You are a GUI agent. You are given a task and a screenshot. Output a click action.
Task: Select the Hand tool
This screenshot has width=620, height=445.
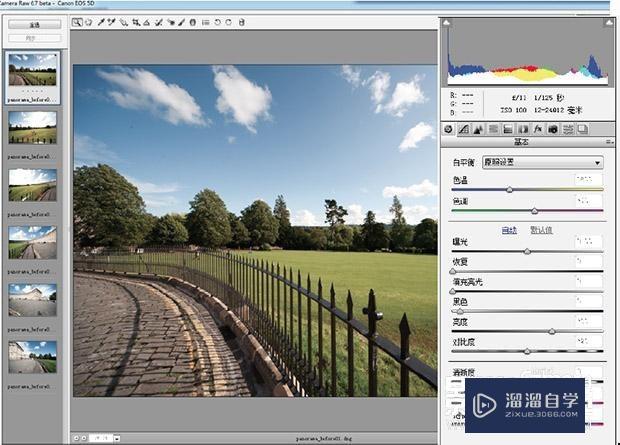[x=88, y=21]
